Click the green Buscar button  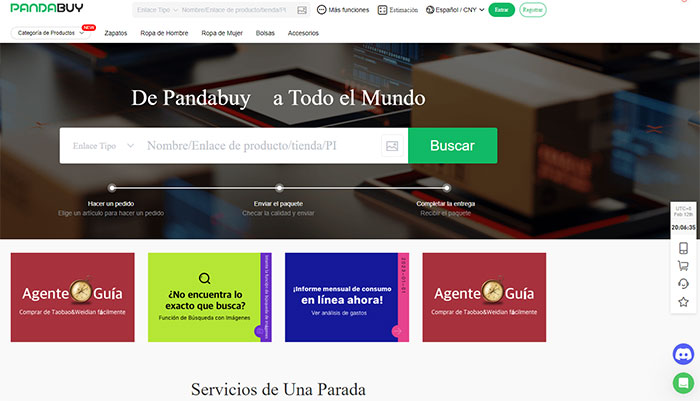[452, 146]
